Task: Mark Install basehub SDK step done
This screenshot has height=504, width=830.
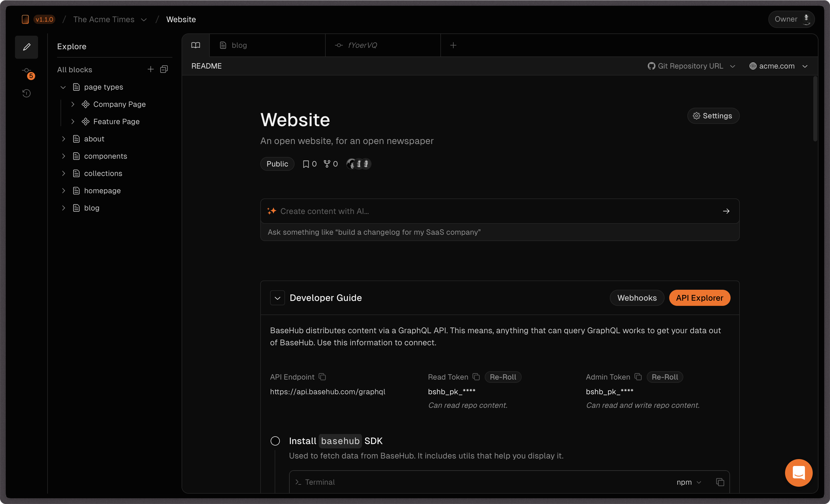Action: 275,441
